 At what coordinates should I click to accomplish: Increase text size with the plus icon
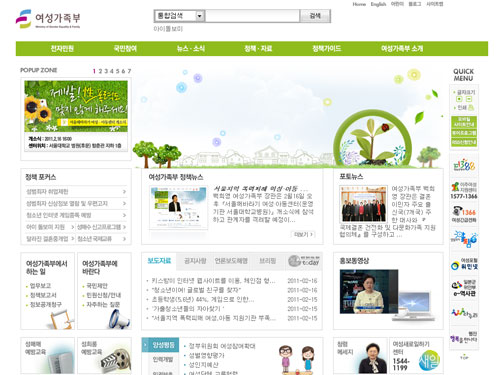(459, 99)
